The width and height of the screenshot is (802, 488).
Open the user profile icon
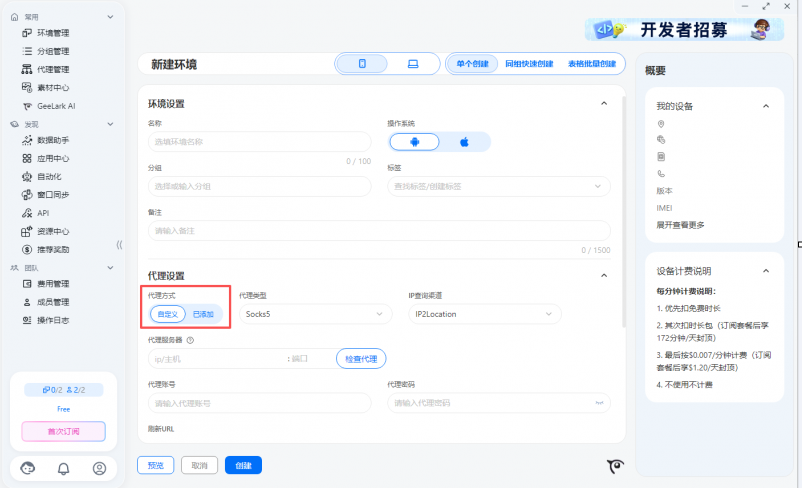pos(99,468)
